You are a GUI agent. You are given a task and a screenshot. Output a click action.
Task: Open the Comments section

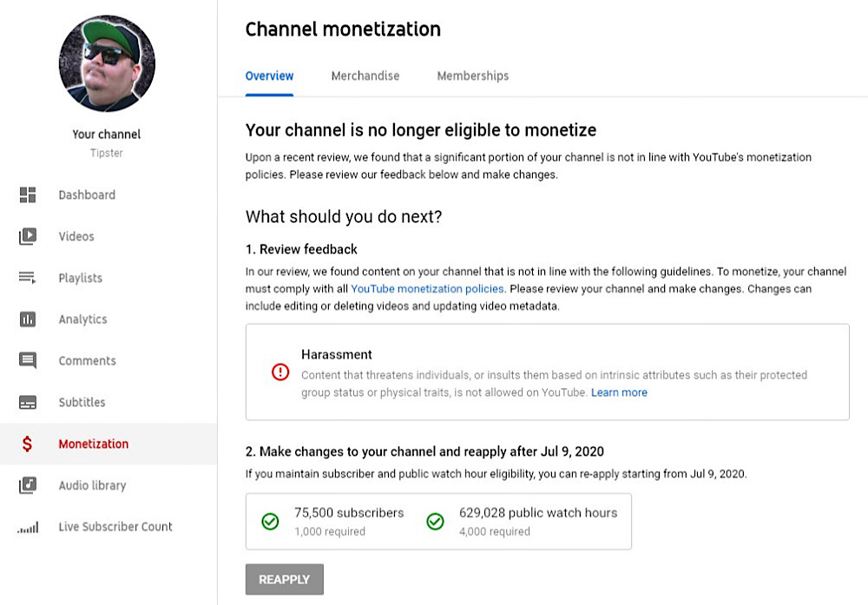point(108,361)
